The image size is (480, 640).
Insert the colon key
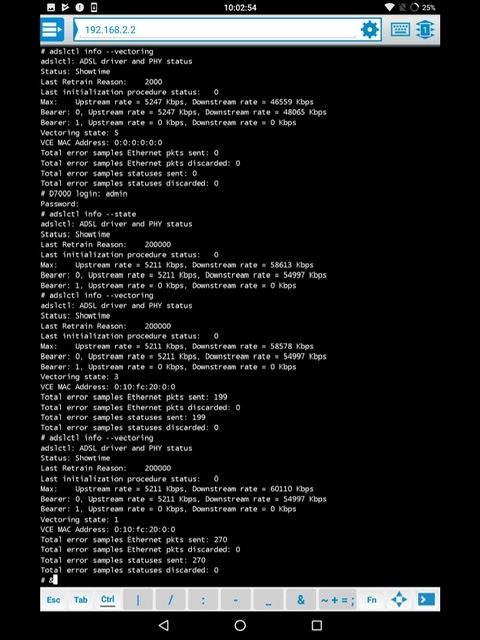click(x=203, y=600)
